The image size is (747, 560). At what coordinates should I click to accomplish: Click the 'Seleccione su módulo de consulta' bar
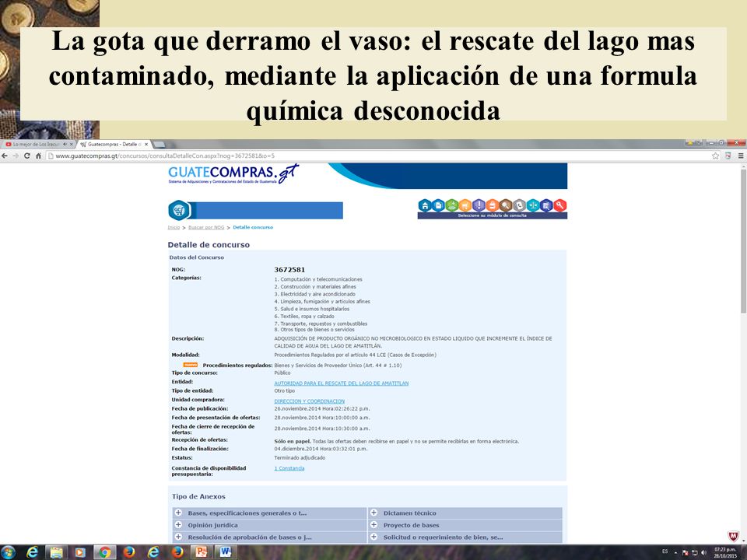(x=492, y=215)
